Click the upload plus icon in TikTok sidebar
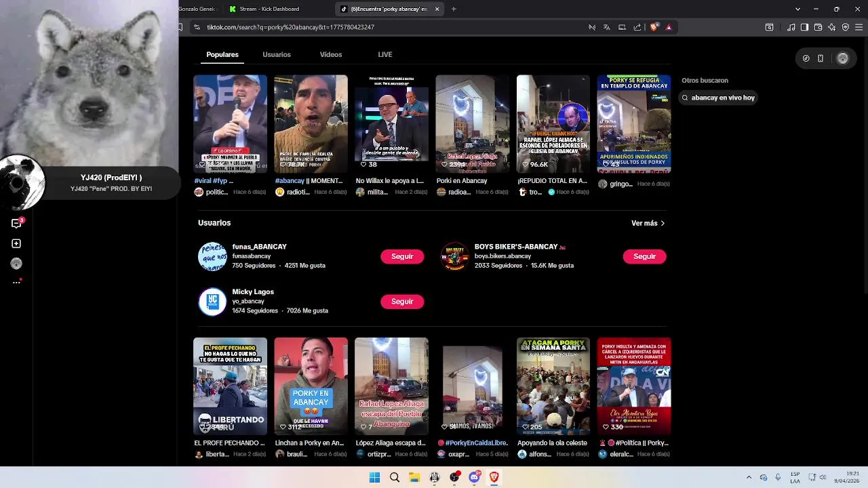The height and width of the screenshot is (488, 868). point(16,243)
